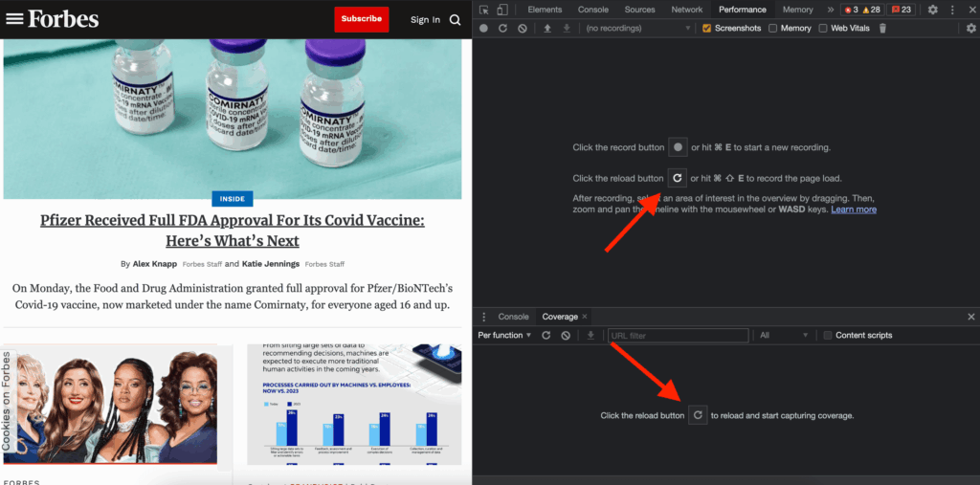Open the machines vs employees chart thumbnail

[x=354, y=405]
